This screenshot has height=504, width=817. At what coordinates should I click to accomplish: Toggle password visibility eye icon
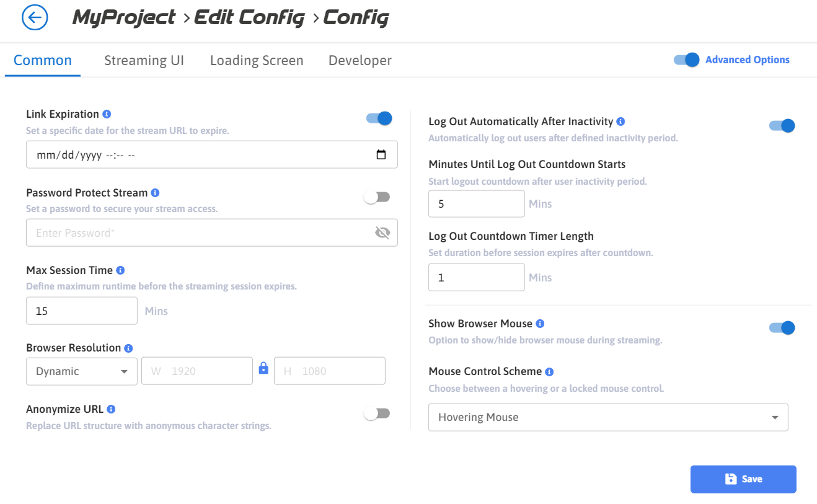click(x=382, y=232)
